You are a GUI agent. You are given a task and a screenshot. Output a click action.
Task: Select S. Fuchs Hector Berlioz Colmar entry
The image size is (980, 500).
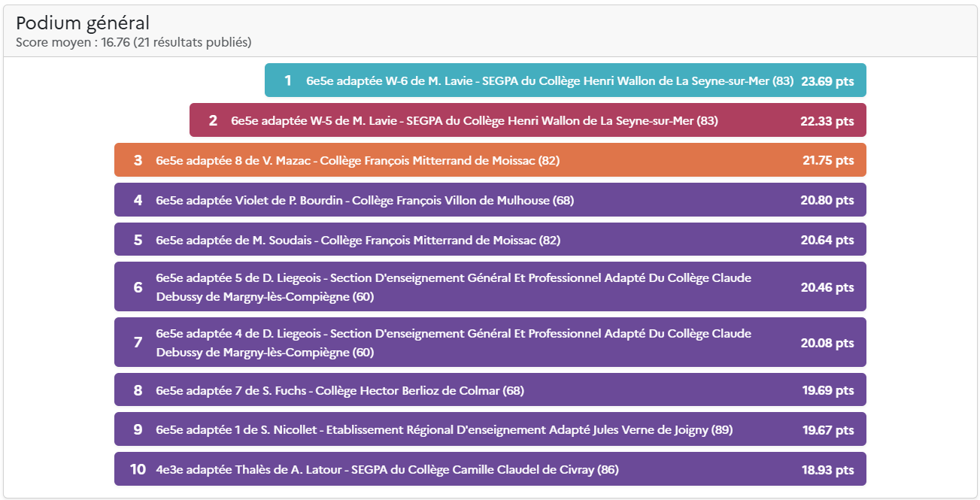pyautogui.click(x=340, y=390)
